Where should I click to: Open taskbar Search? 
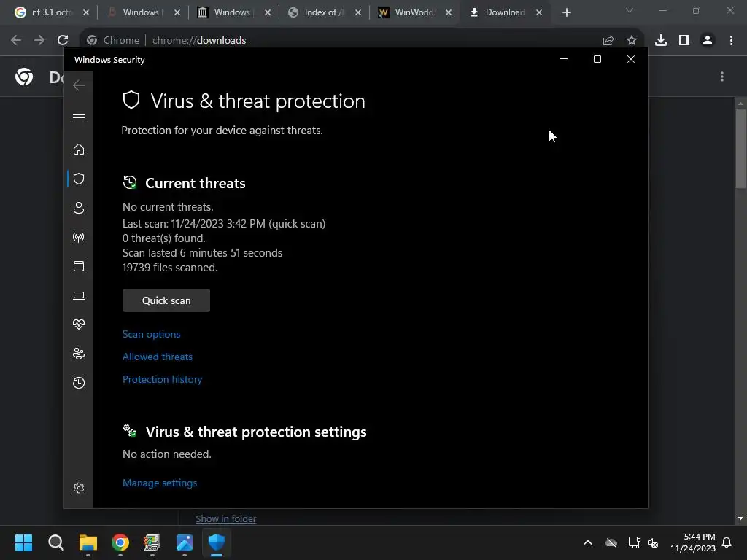[55, 542]
